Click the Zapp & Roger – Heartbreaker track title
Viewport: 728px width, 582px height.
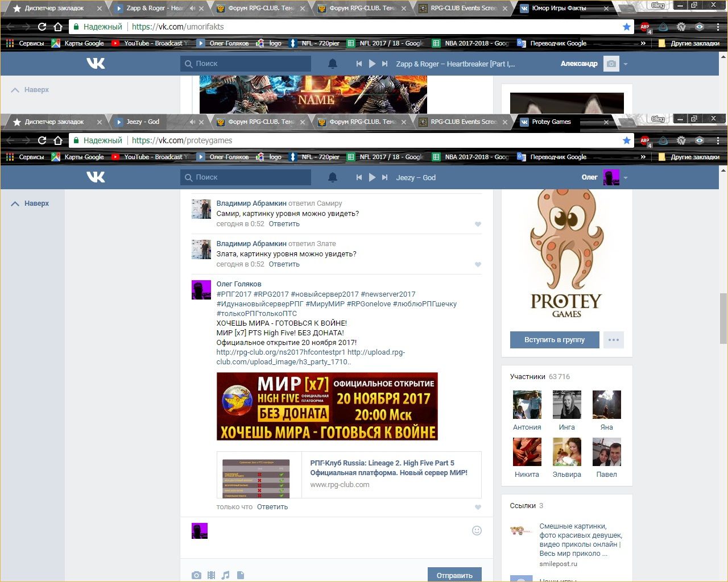455,64
